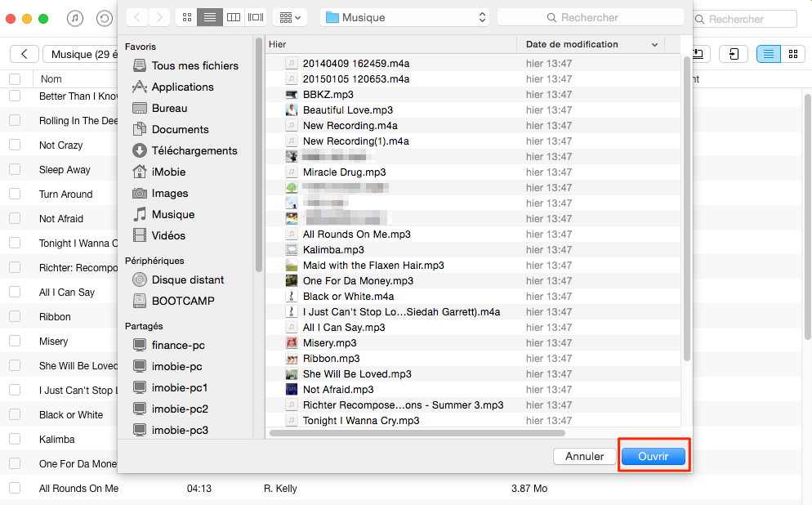Click the file list vertical scrollbar
812x505 pixels.
(687, 208)
